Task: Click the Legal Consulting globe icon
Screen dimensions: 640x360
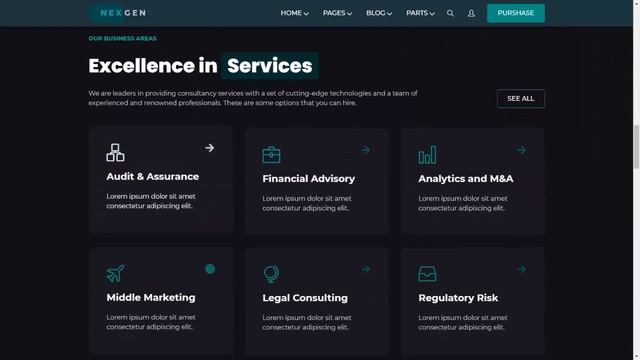Action: 271,274
